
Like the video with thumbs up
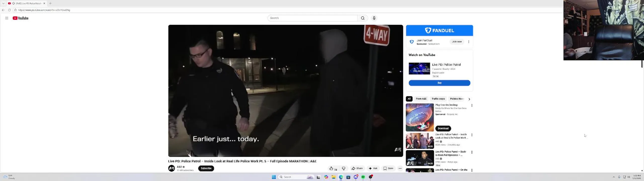[x=333, y=168]
